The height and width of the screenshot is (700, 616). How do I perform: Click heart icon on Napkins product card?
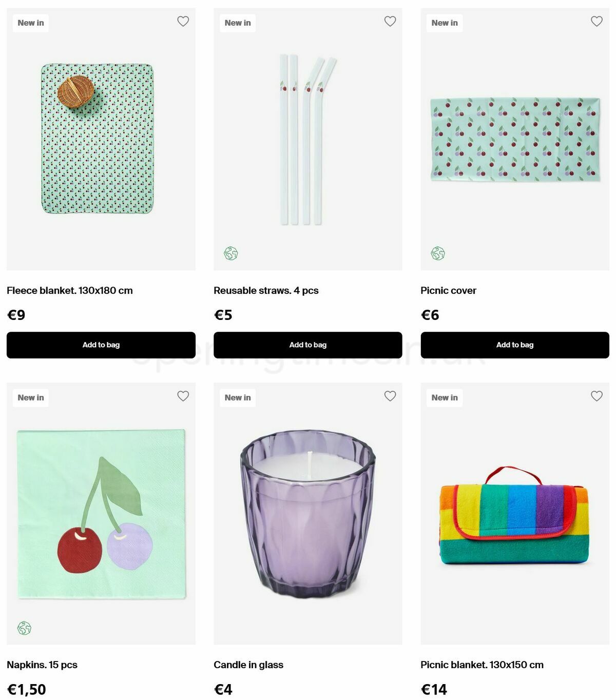tap(183, 396)
